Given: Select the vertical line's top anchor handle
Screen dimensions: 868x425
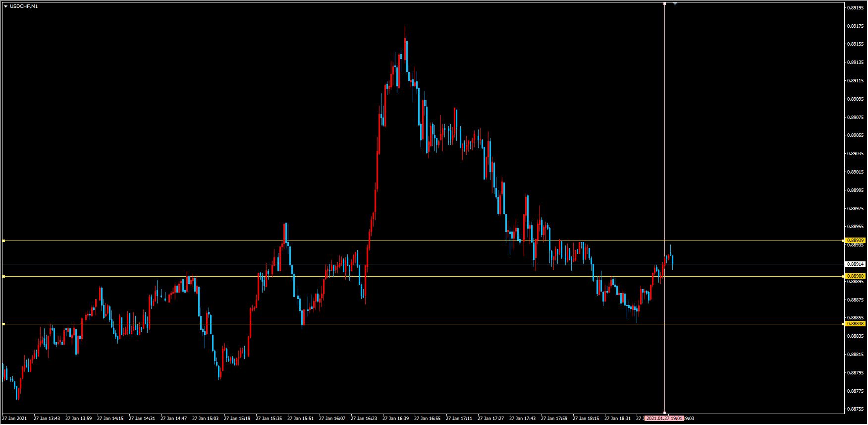Looking at the screenshot, I should click(x=664, y=4).
